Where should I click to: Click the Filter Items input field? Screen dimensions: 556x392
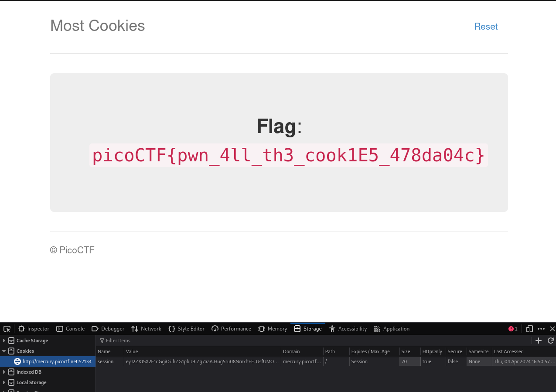pyautogui.click(x=305, y=341)
